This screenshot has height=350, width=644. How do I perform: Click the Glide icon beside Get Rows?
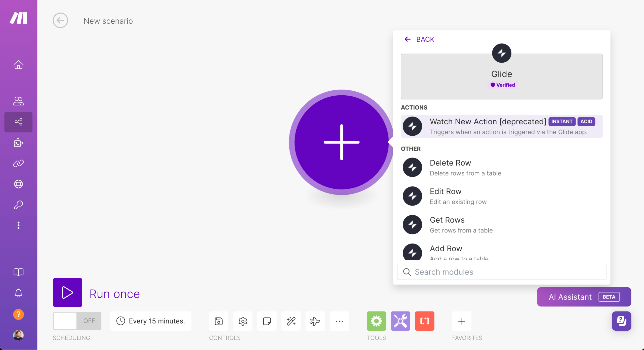412,224
